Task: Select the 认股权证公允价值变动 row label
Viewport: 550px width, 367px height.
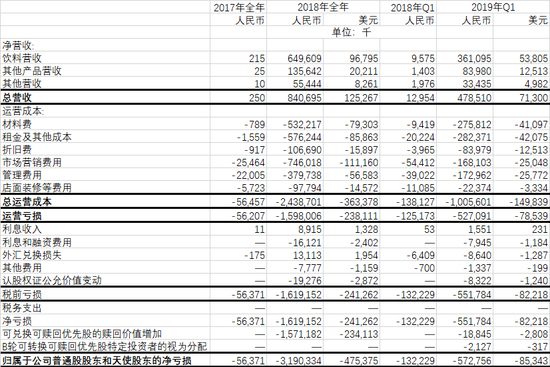Action: 52,280
